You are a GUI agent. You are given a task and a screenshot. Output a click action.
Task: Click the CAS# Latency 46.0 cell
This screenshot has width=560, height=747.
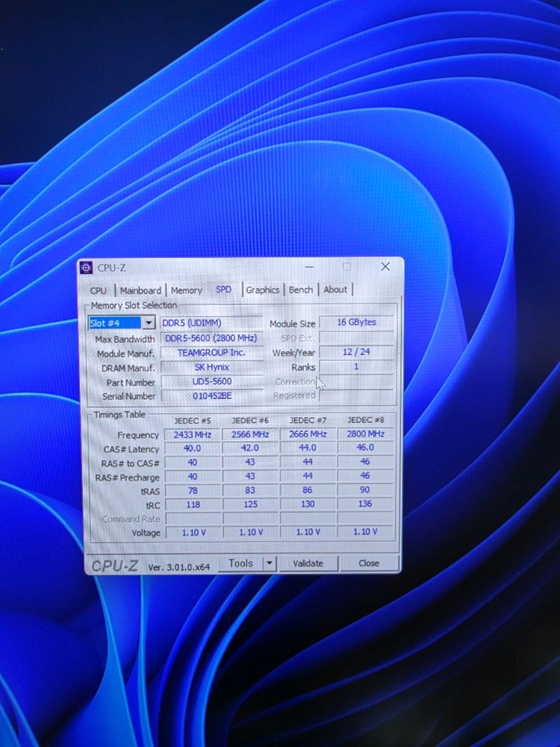(x=366, y=447)
